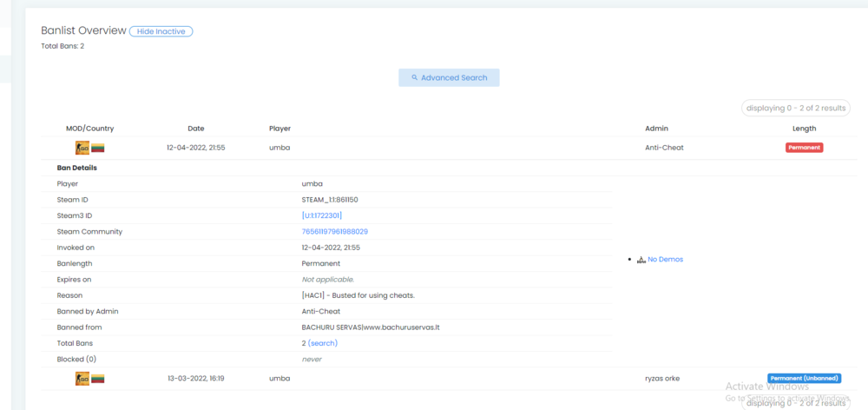The image size is (868, 410).
Task: Click the magnifier icon in Advanced Search
Action: (415, 77)
